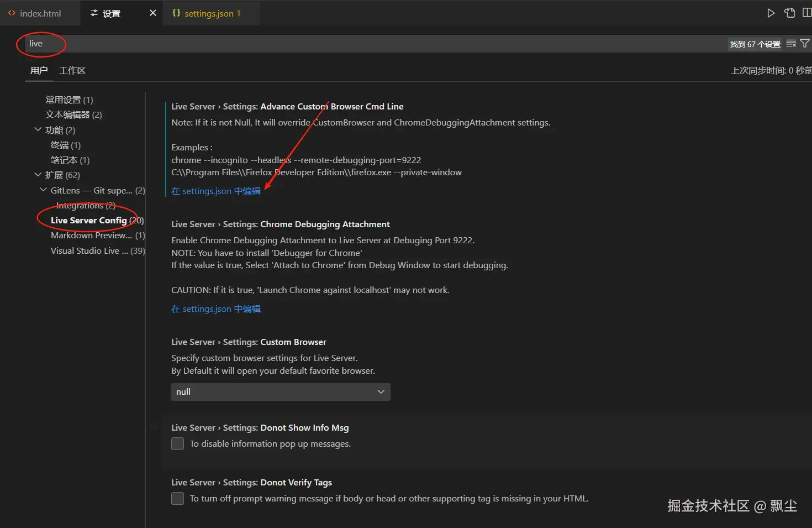Select 常用设置 (1) in the tree
The width and height of the screenshot is (812, 528).
click(x=69, y=100)
